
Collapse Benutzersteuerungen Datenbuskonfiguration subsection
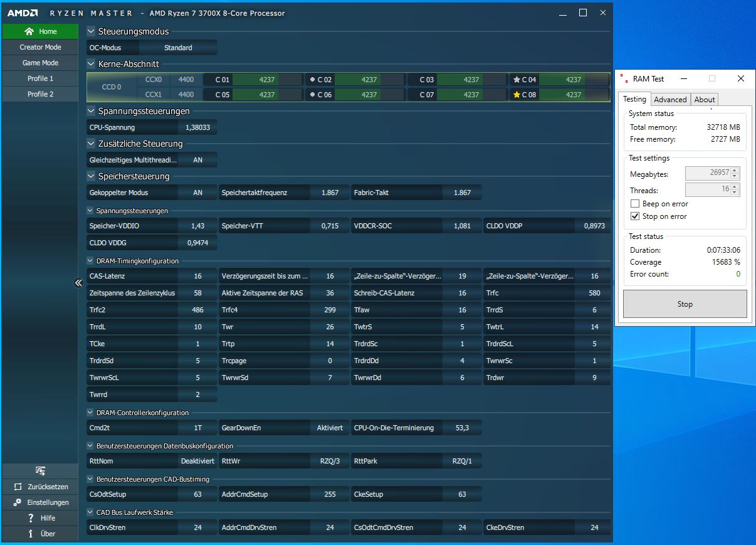click(91, 446)
